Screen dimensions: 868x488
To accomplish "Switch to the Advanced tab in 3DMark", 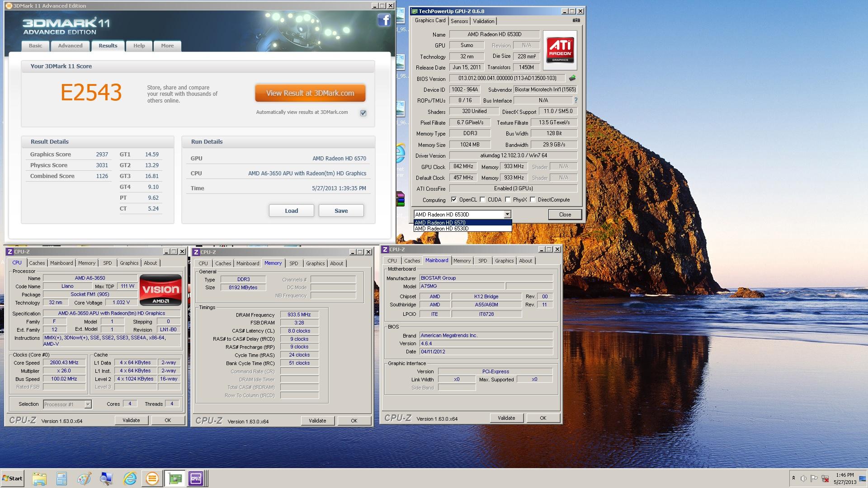I will [x=70, y=46].
